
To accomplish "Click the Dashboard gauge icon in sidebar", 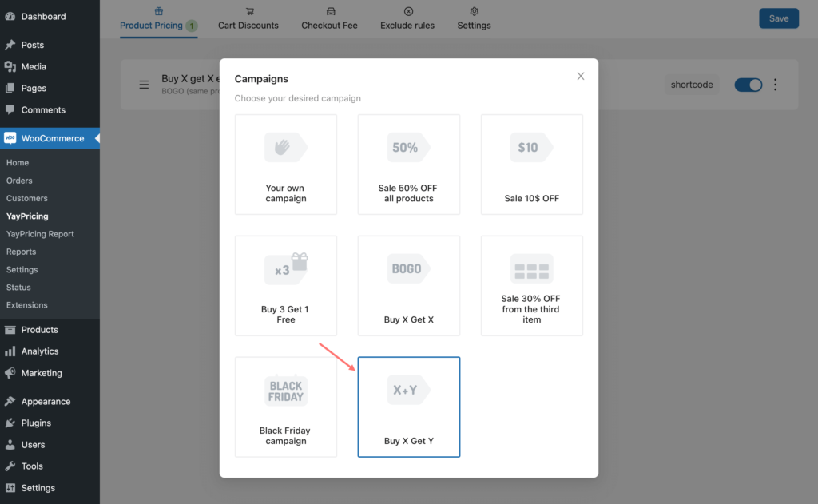I will click(x=10, y=16).
